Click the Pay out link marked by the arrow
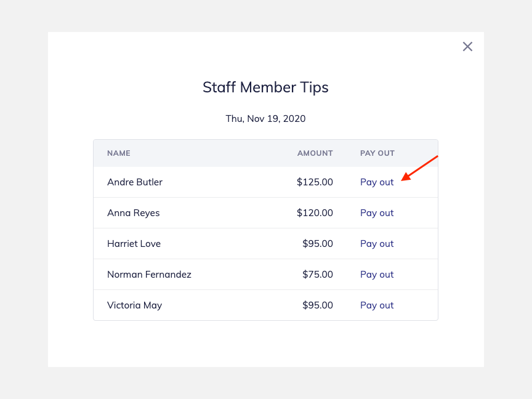 [x=377, y=182]
